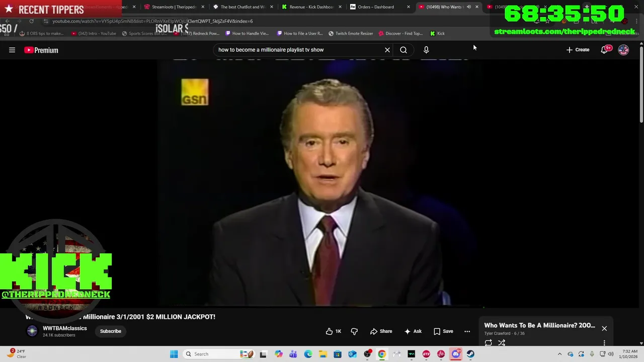Open YouTube notifications bell
The image size is (644, 362).
tap(605, 50)
